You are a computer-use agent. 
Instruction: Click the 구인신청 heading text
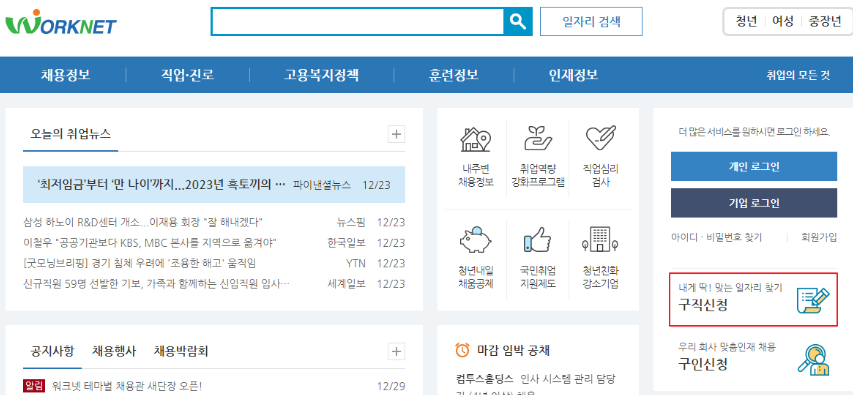(x=702, y=364)
